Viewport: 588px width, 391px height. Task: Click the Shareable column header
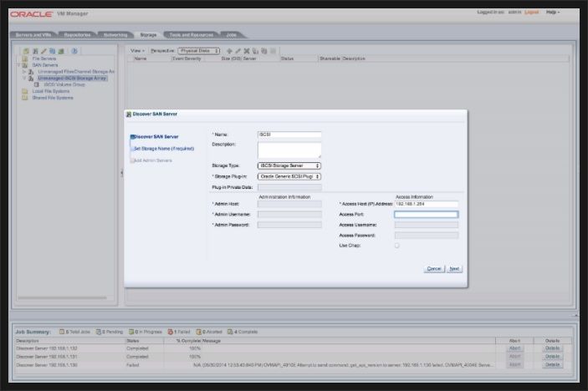pyautogui.click(x=330, y=58)
